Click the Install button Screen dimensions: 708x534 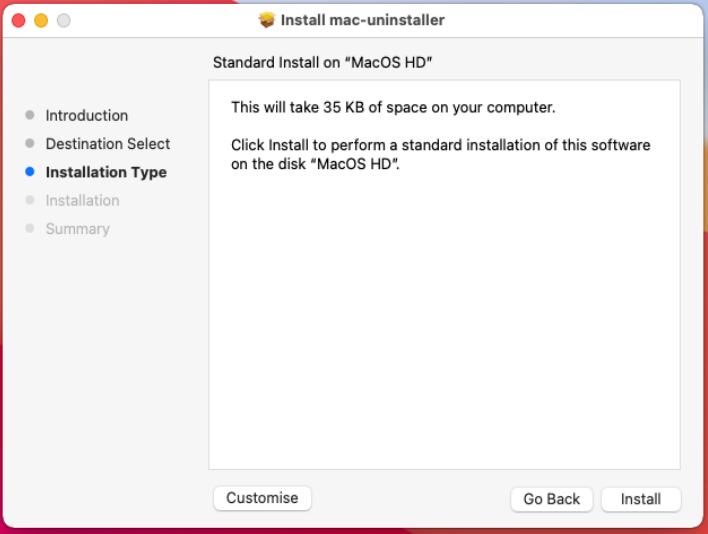coord(640,499)
